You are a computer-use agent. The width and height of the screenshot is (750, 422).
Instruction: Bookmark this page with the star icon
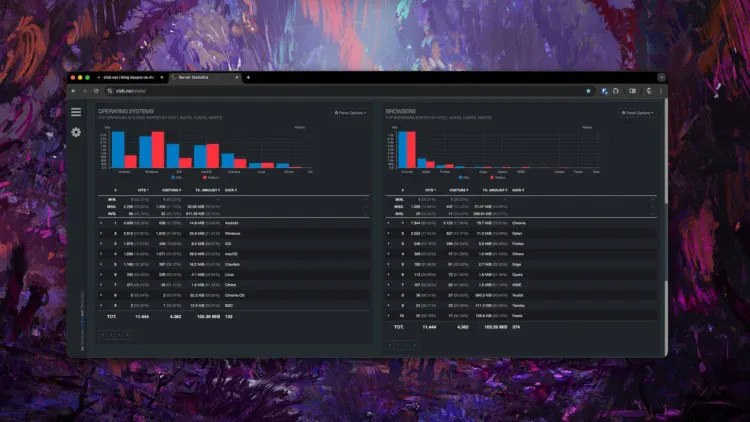point(588,90)
